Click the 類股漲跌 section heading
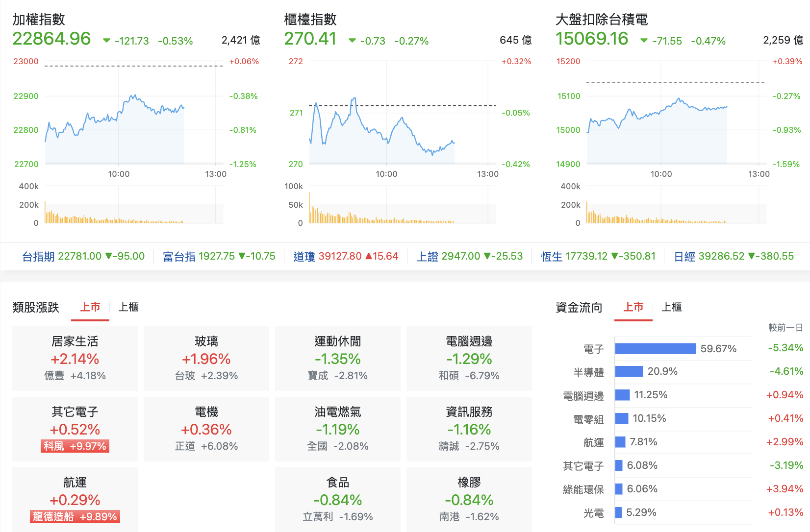Viewport: 810px width, 532px height. click(x=36, y=307)
